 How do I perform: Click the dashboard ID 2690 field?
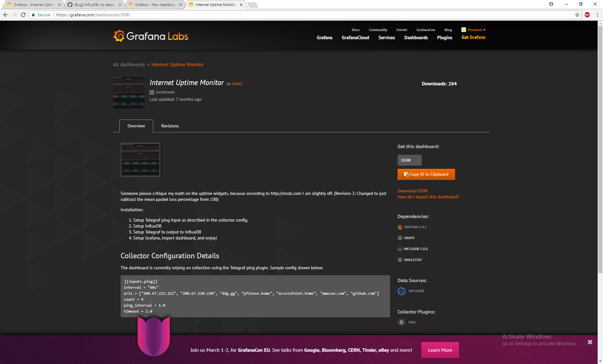(x=410, y=160)
